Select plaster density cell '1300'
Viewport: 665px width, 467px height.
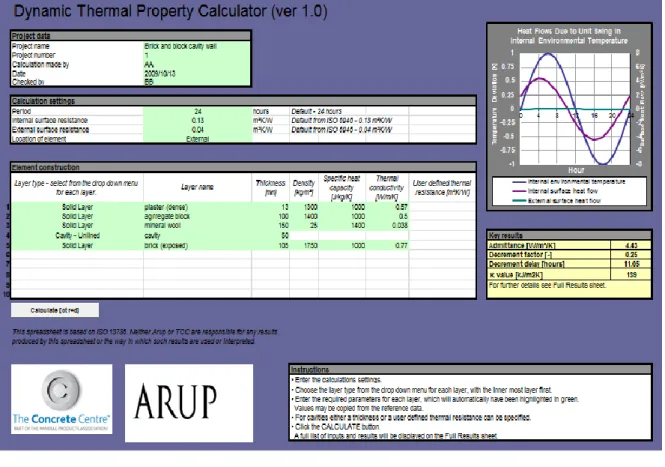304,207
